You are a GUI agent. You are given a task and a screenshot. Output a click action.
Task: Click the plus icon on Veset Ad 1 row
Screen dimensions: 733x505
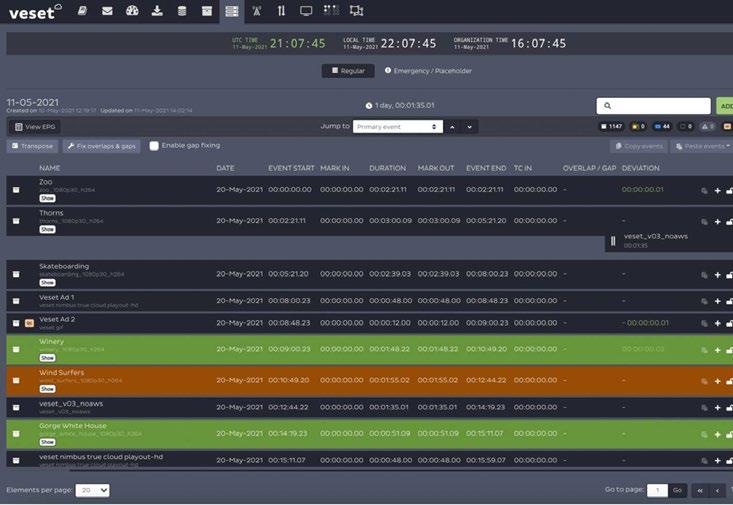718,302
